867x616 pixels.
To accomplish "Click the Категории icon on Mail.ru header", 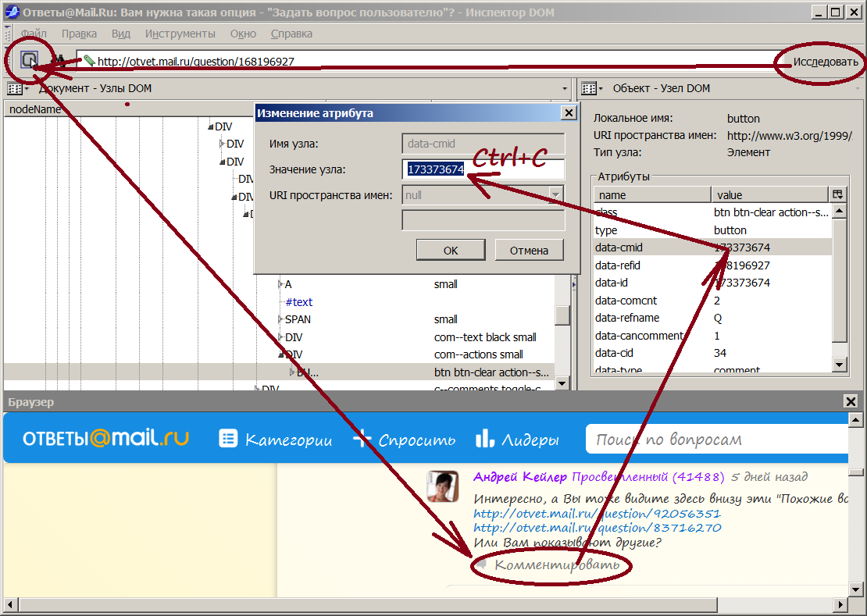I will (228, 439).
